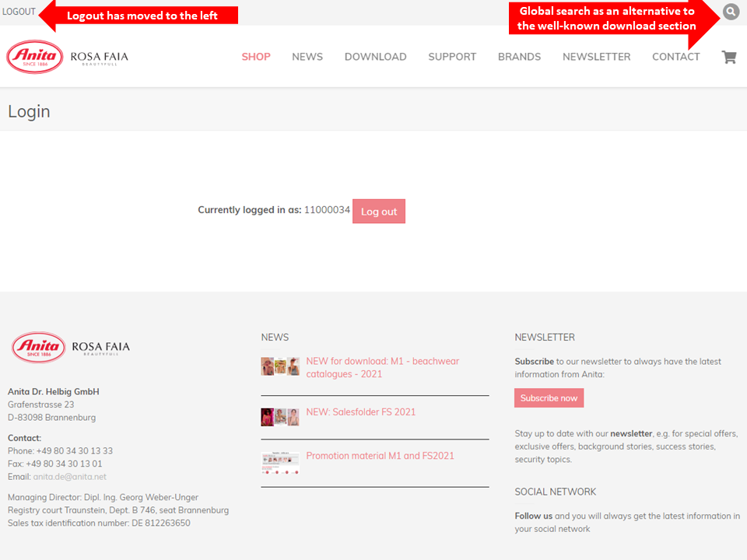
Task: Open the NEW: Salesfolder FS 2021 link
Action: pos(360,412)
